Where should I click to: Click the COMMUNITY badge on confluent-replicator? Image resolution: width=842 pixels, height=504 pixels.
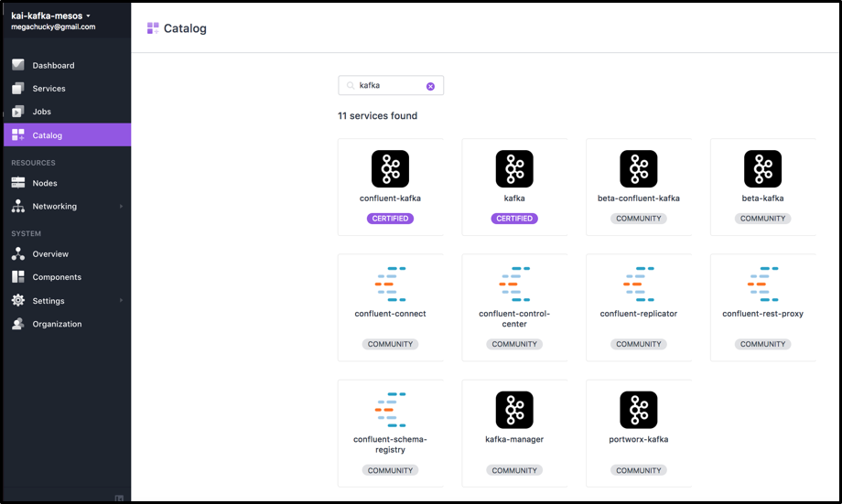(639, 344)
